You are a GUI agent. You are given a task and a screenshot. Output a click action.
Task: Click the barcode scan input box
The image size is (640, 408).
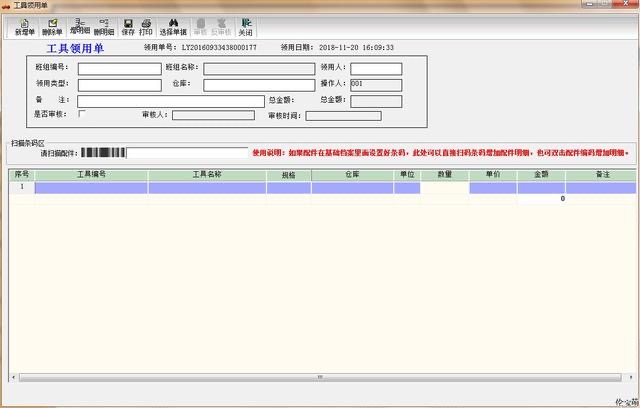[187, 153]
